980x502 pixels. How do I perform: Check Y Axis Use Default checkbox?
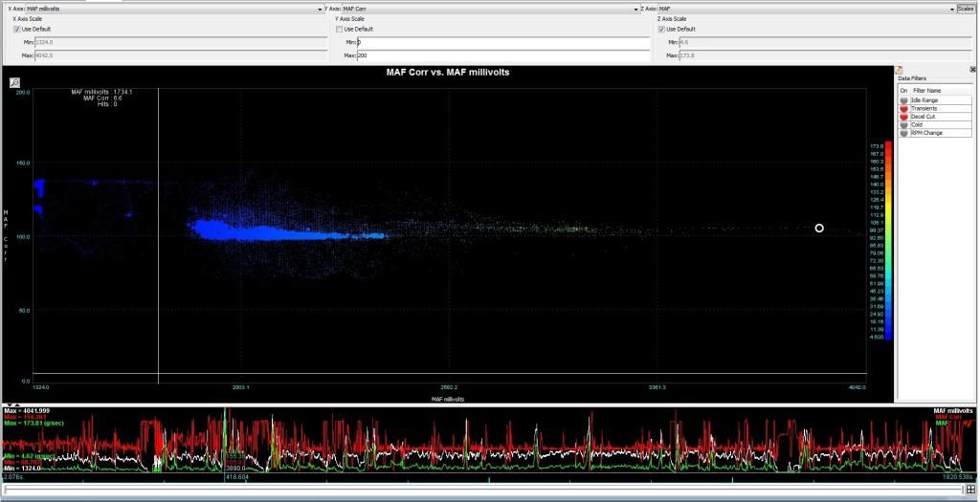[340, 29]
